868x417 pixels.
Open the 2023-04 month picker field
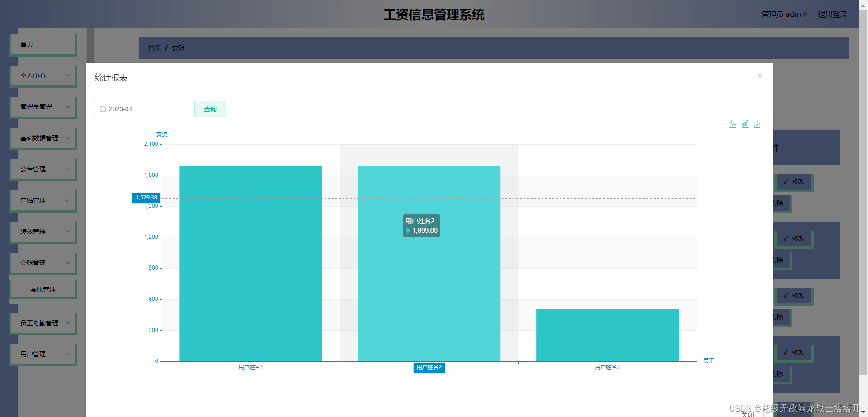pos(145,109)
